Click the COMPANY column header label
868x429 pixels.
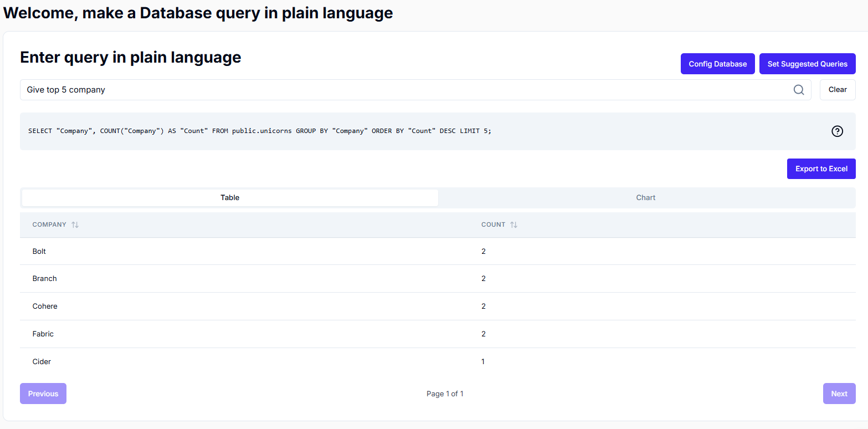[x=49, y=225]
